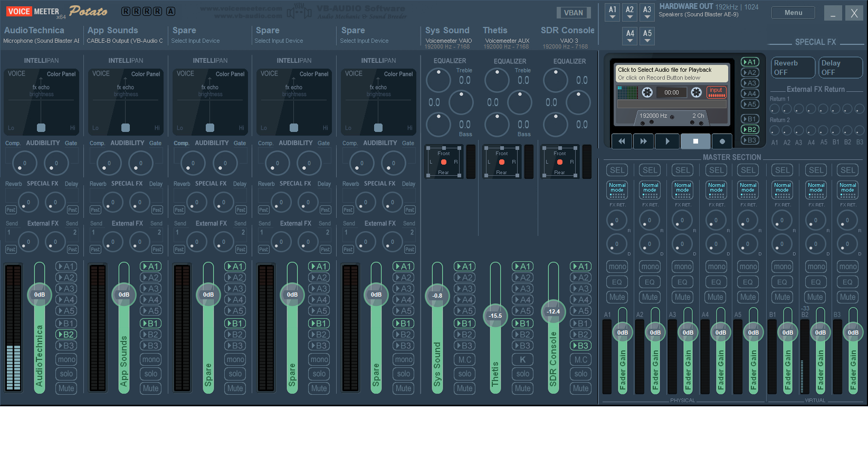Click the Sys Sound front/rear panner dot

(x=444, y=162)
